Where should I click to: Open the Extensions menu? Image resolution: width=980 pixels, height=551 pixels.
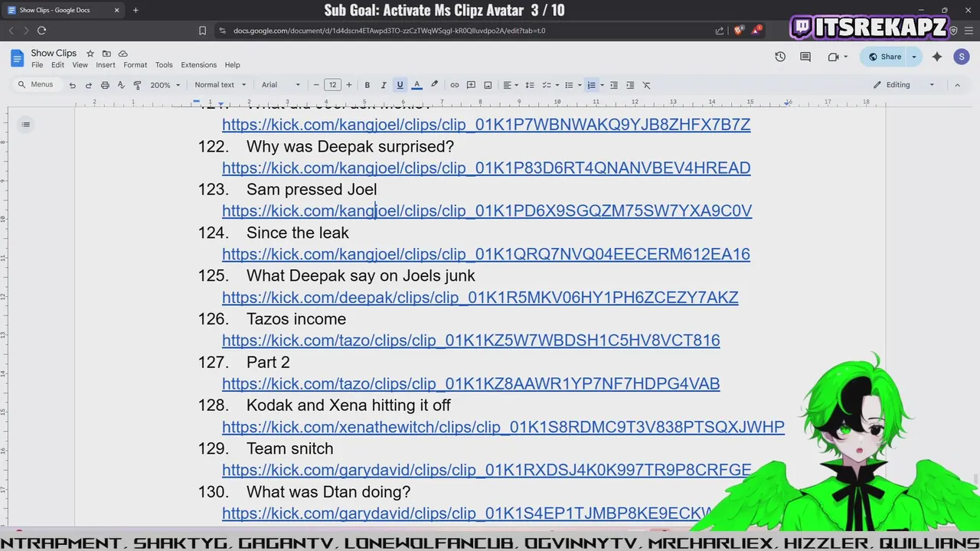199,65
